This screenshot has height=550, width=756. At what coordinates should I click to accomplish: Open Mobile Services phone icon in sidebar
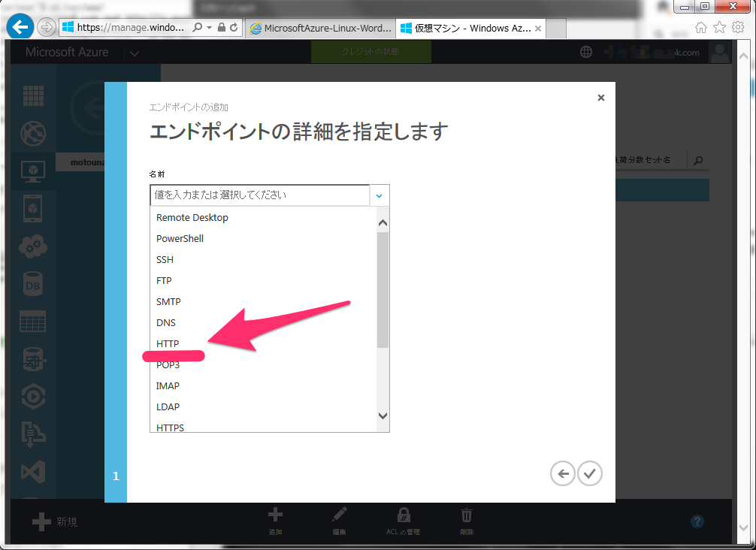33,209
